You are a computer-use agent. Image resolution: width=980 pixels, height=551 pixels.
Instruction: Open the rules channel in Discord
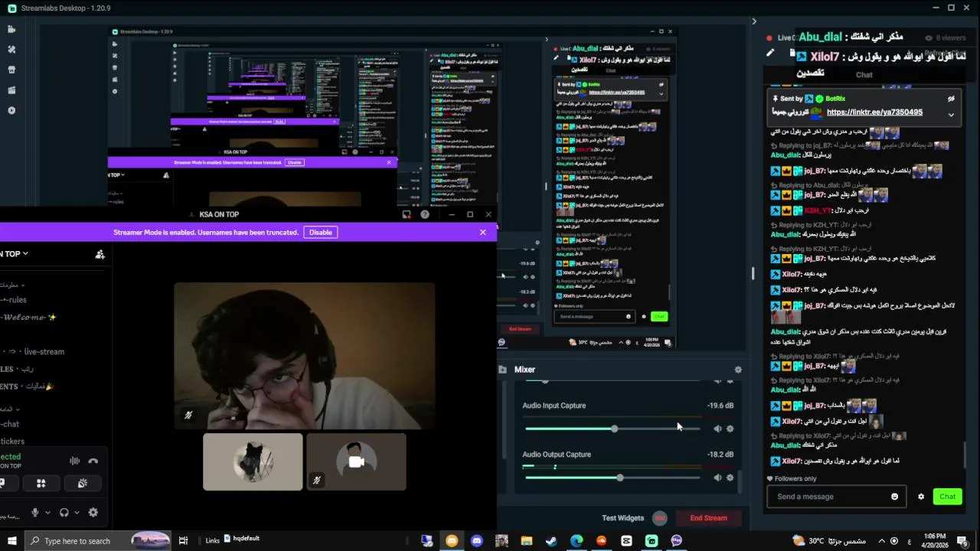pos(14,300)
